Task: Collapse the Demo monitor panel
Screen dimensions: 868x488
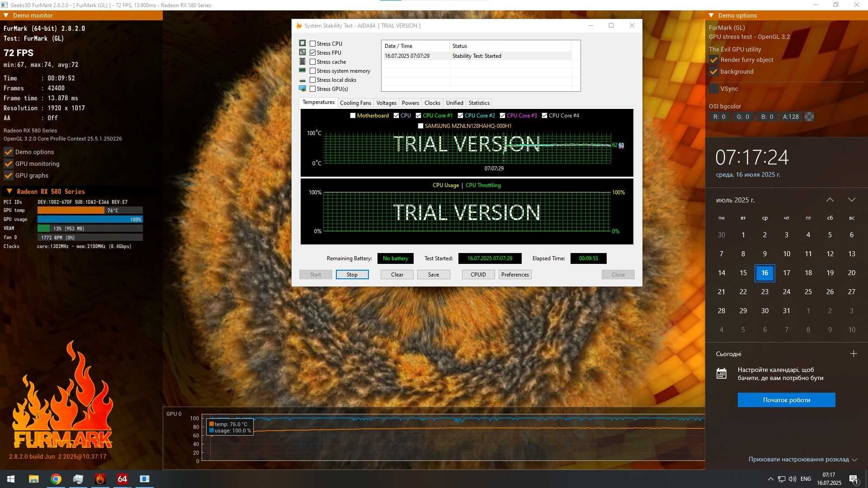Action: point(6,15)
